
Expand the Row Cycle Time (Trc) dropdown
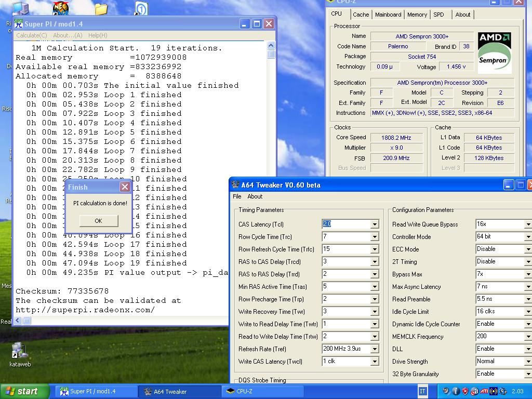pyautogui.click(x=375, y=237)
